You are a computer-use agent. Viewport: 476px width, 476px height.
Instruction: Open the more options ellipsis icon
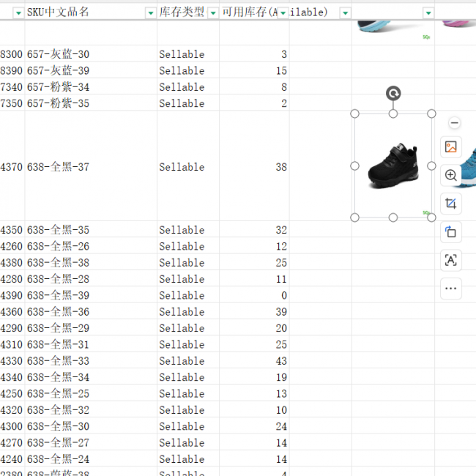(451, 289)
